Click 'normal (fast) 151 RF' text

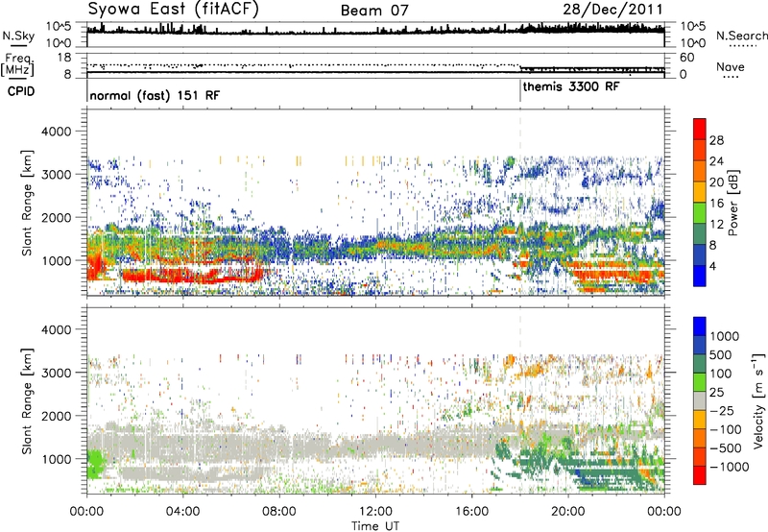point(155,95)
